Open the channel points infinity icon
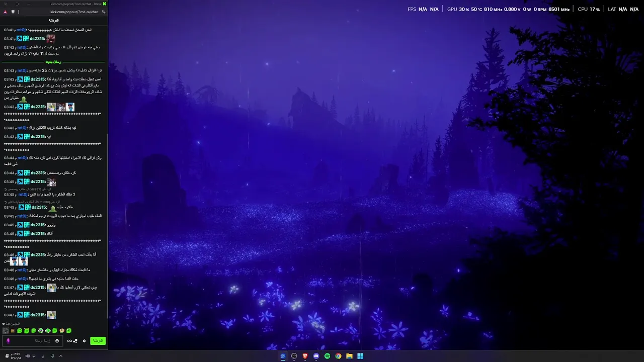This screenshot has height=362, width=644. pyautogui.click(x=69, y=341)
